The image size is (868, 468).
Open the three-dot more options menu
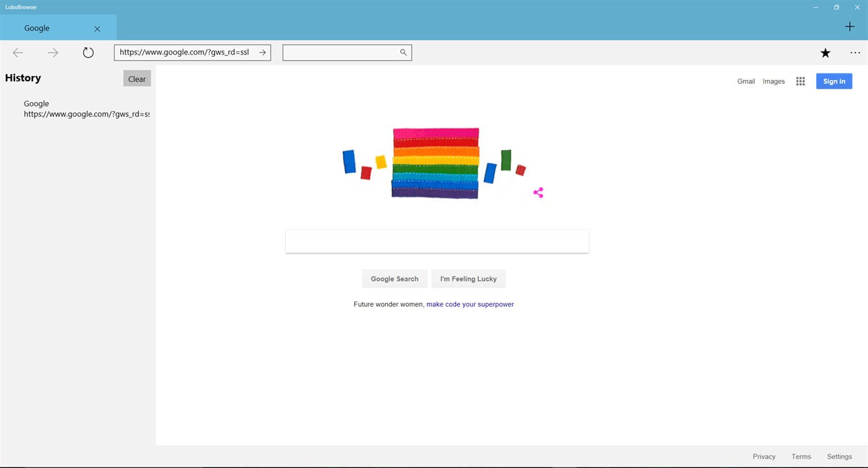(855, 53)
